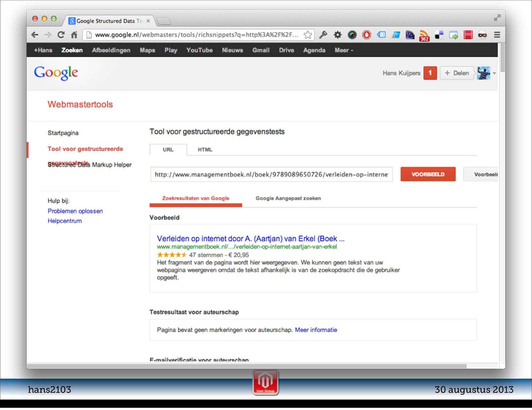Switch to the URL tab

click(x=168, y=149)
